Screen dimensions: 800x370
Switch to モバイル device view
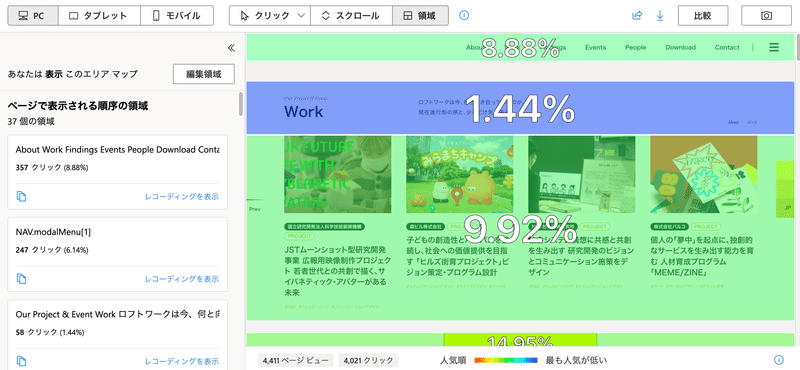(x=177, y=16)
